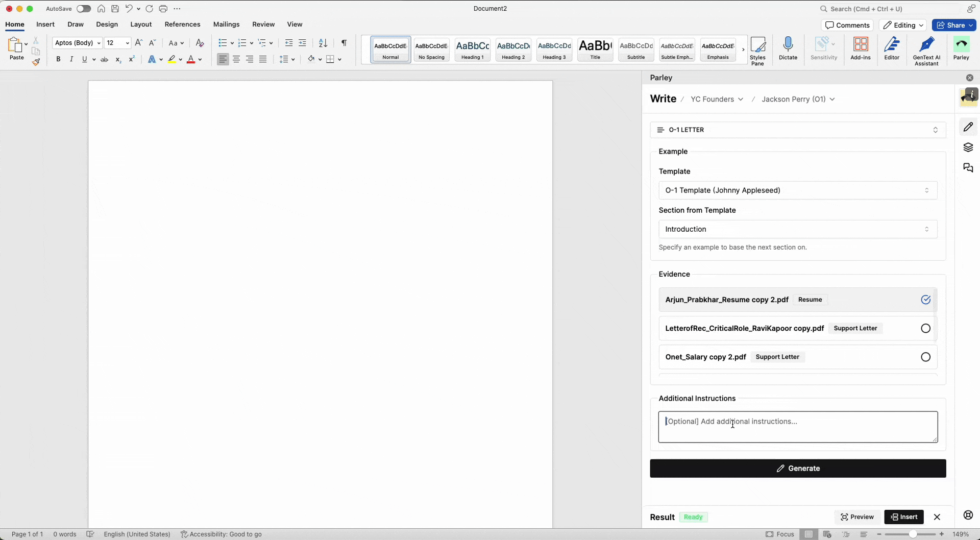
Task: Select the LetterofRec_CriticalRole_RaviKapoor evidence radio button
Action: tap(925, 329)
